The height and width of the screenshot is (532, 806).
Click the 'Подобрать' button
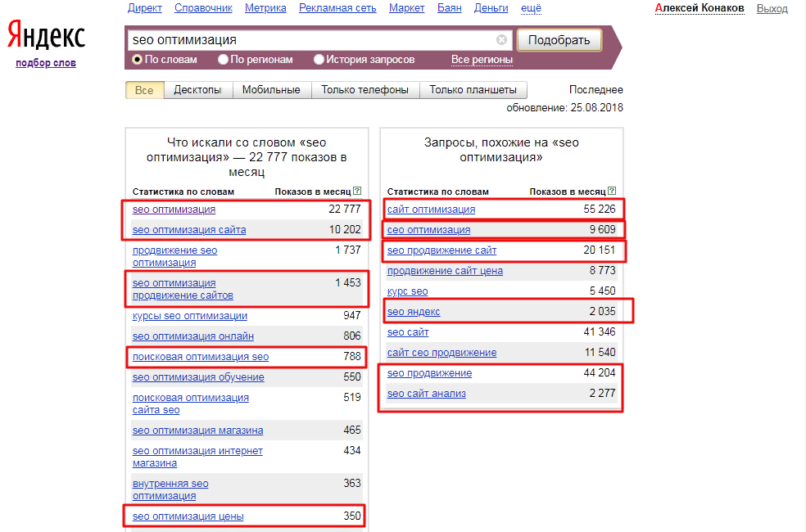(559, 40)
